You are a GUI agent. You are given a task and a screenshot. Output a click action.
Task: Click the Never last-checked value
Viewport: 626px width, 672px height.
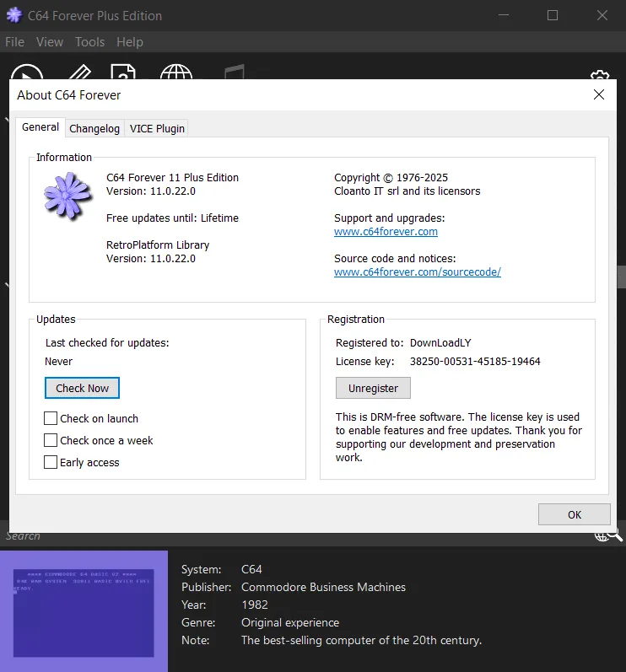[59, 361]
